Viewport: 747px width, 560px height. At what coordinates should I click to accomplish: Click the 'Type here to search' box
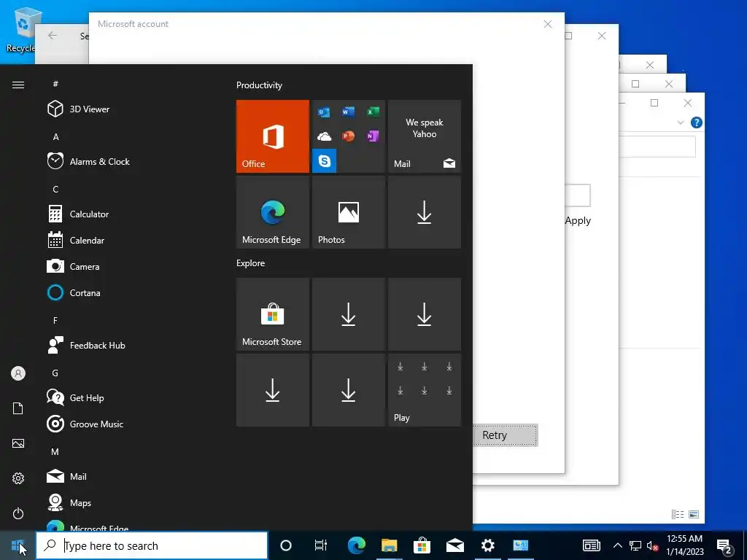[x=152, y=545]
